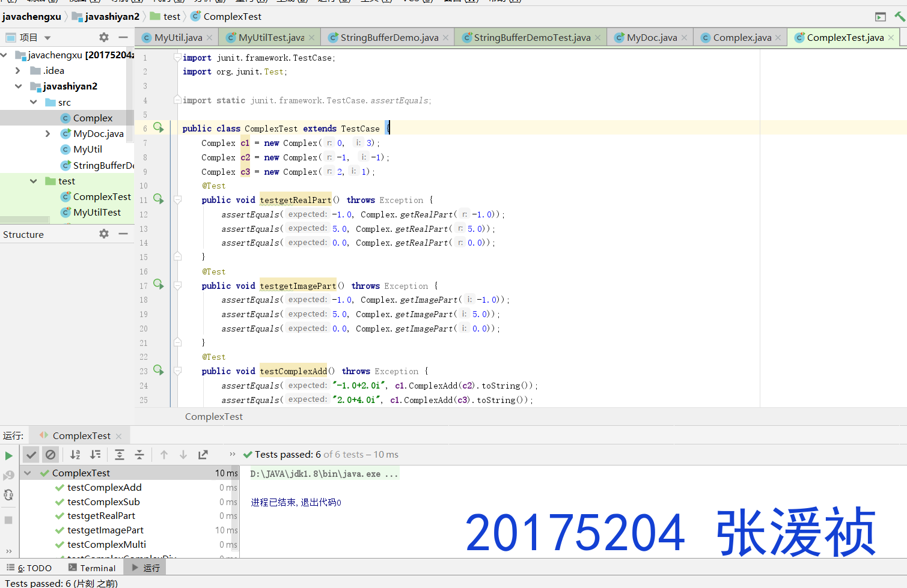Close the ComplexTest run tab
Viewport: 907px width, 588px height.
pos(118,436)
